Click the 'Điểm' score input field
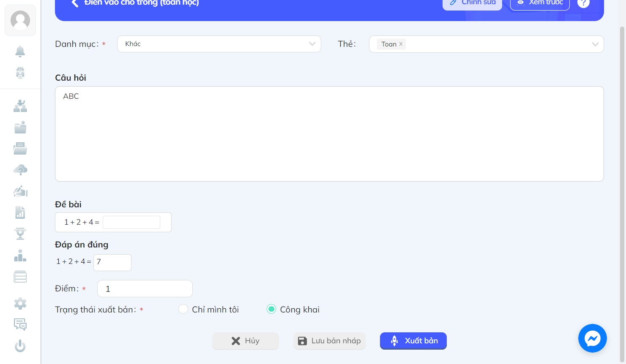This screenshot has height=364, width=626. point(145,288)
